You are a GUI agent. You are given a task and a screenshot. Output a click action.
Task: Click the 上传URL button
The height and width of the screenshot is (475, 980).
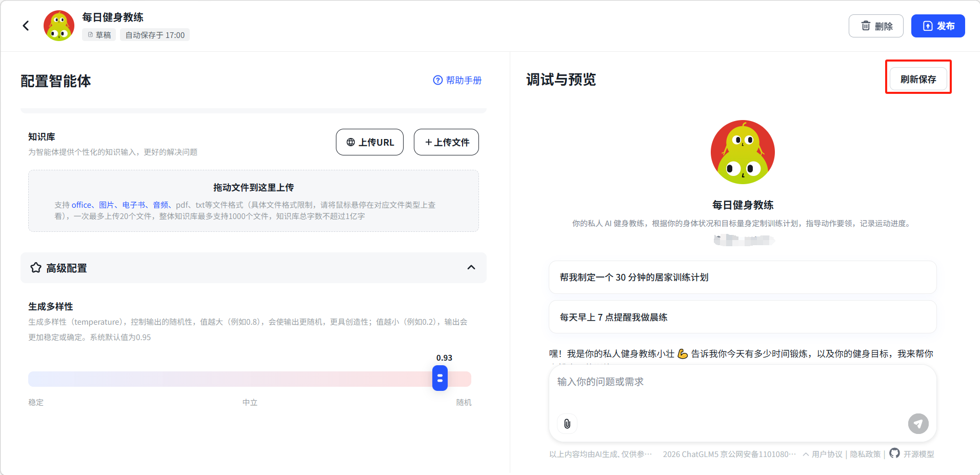370,142
